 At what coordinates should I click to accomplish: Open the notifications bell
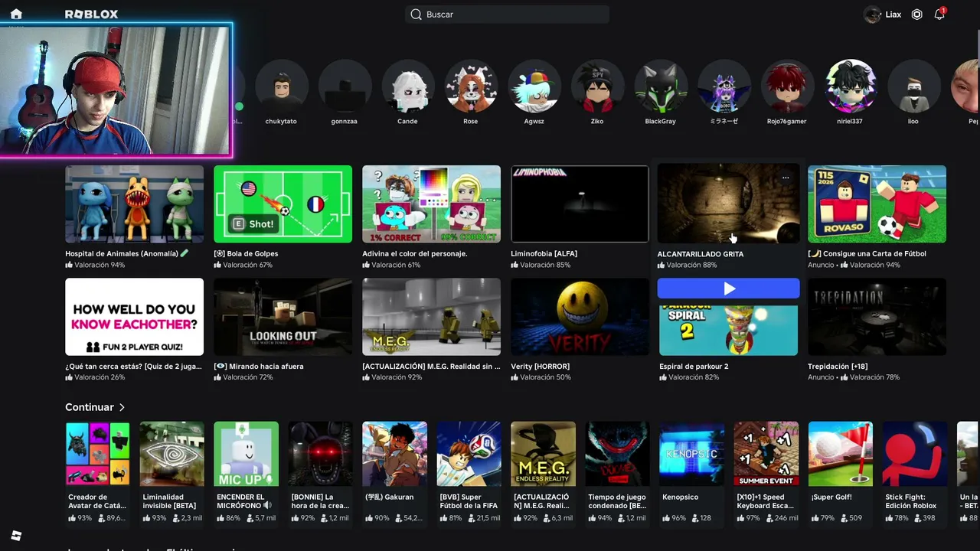coord(939,15)
